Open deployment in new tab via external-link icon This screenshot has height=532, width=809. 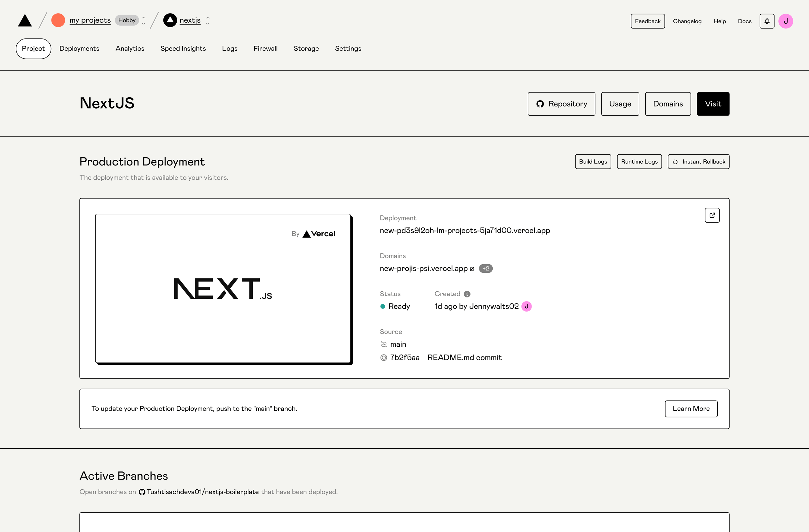[x=712, y=215]
